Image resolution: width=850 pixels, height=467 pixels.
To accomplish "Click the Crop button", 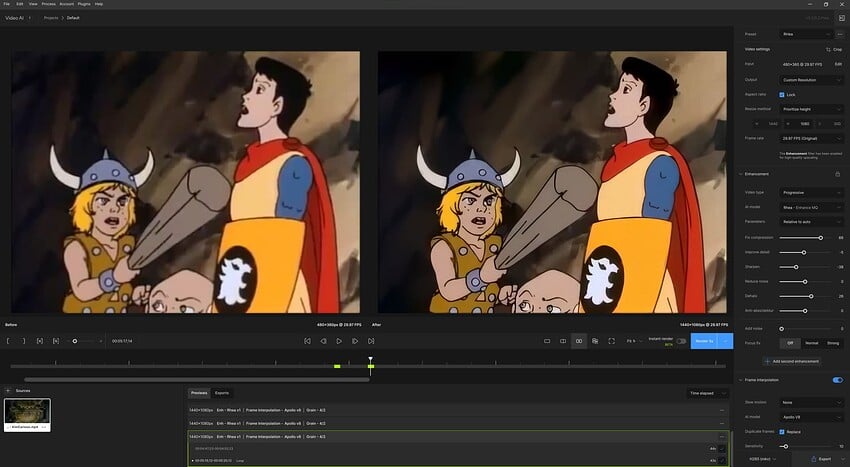I will coord(834,49).
